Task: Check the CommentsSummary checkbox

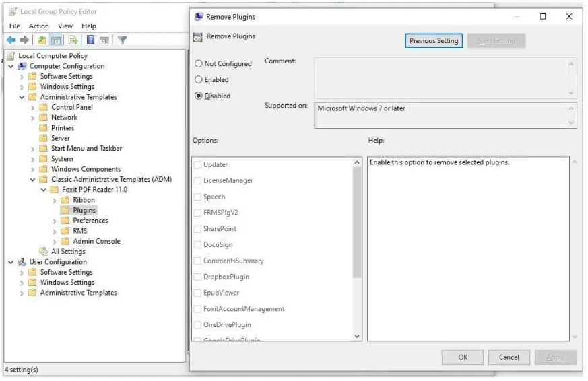Action: point(197,261)
